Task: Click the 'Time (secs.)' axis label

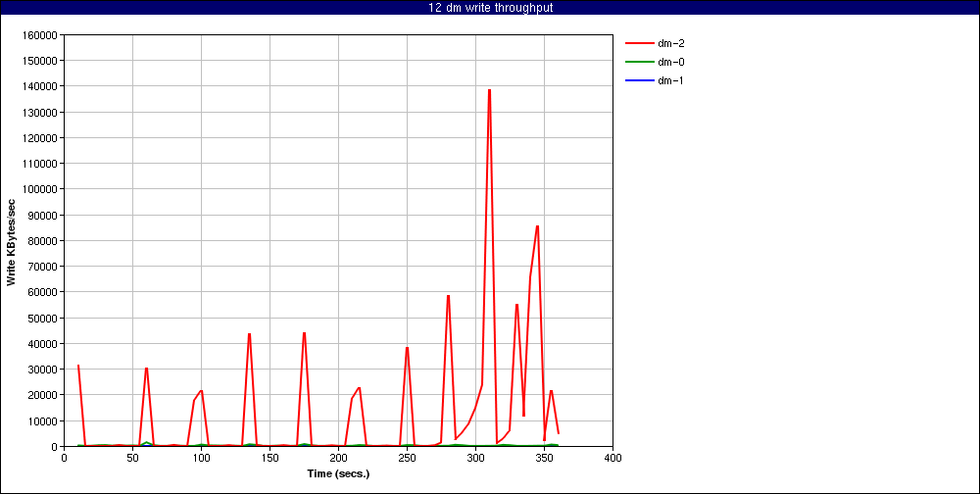Action: [x=338, y=473]
